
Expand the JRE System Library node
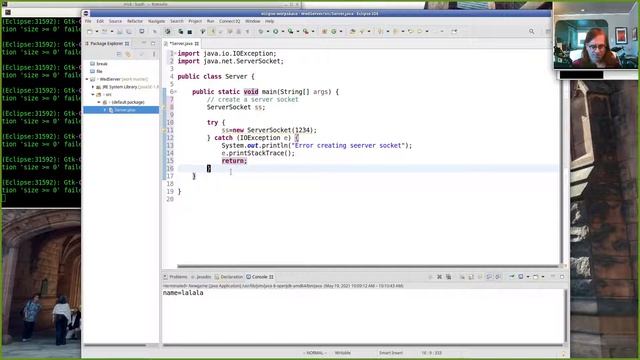[93, 87]
